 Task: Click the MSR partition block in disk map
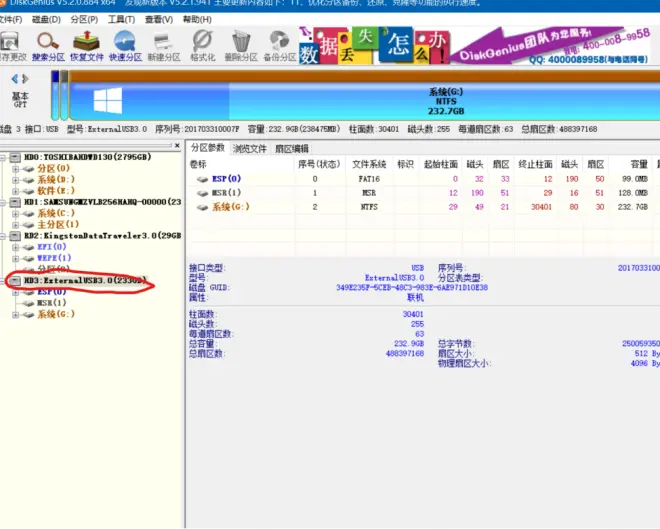tap(64, 96)
